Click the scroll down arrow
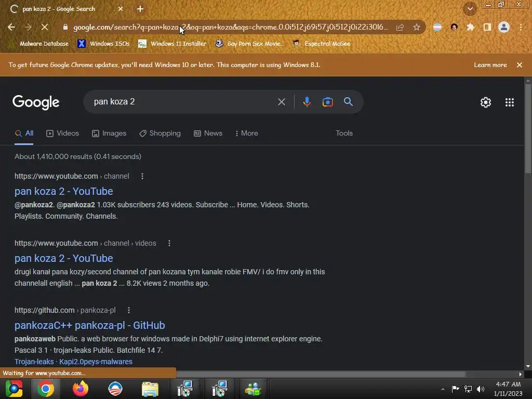Image resolution: width=532 pixels, height=399 pixels. pos(528,366)
